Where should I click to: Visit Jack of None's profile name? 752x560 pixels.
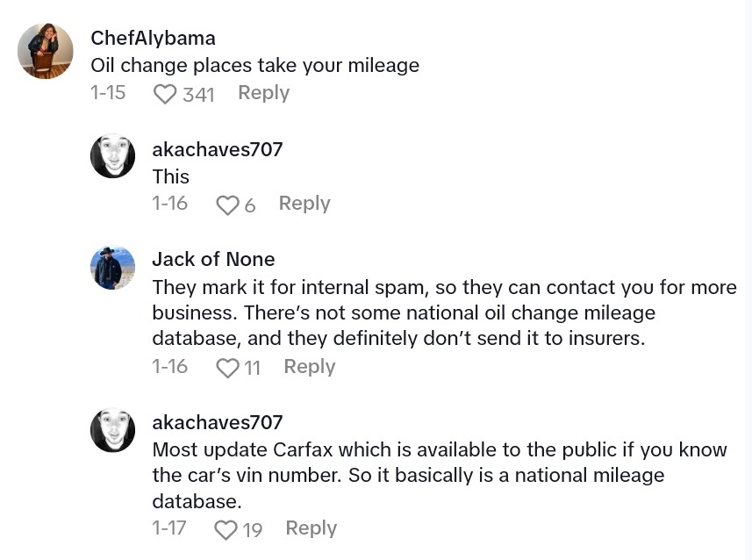point(213,259)
